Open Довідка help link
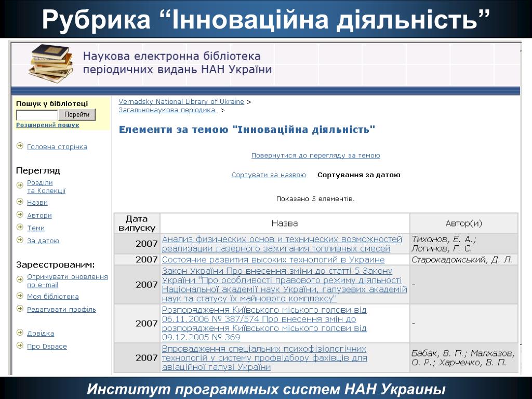Viewport: 532px width, 399px height. [x=41, y=334]
